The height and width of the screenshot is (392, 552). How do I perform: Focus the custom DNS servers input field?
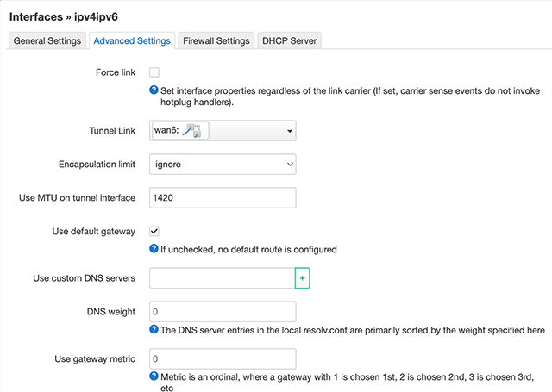pos(223,278)
